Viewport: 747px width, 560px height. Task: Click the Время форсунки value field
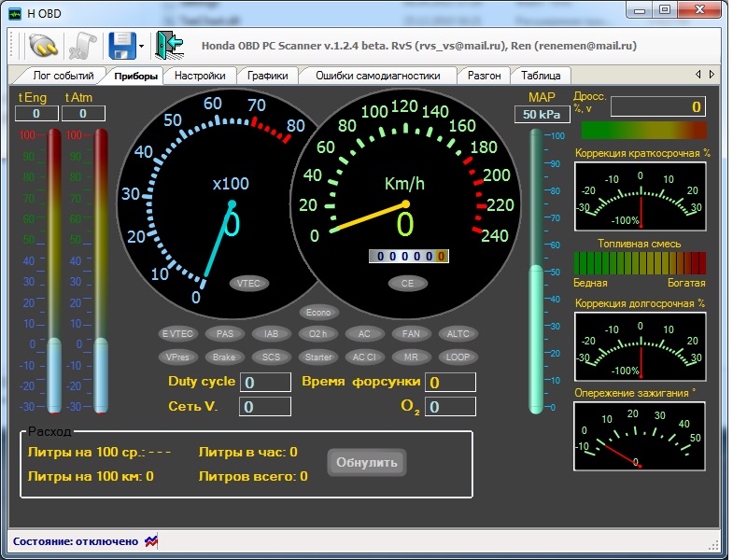pyautogui.click(x=450, y=383)
